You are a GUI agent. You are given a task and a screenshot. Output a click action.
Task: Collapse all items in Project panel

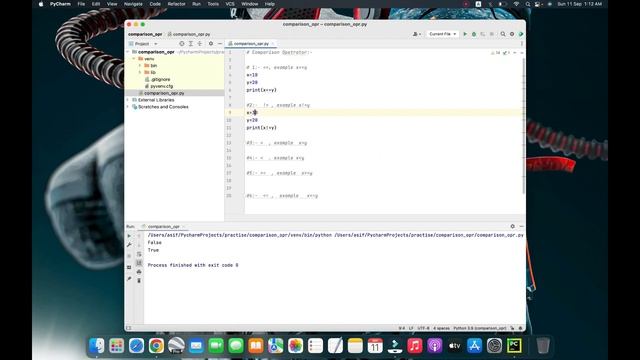[x=200, y=44]
